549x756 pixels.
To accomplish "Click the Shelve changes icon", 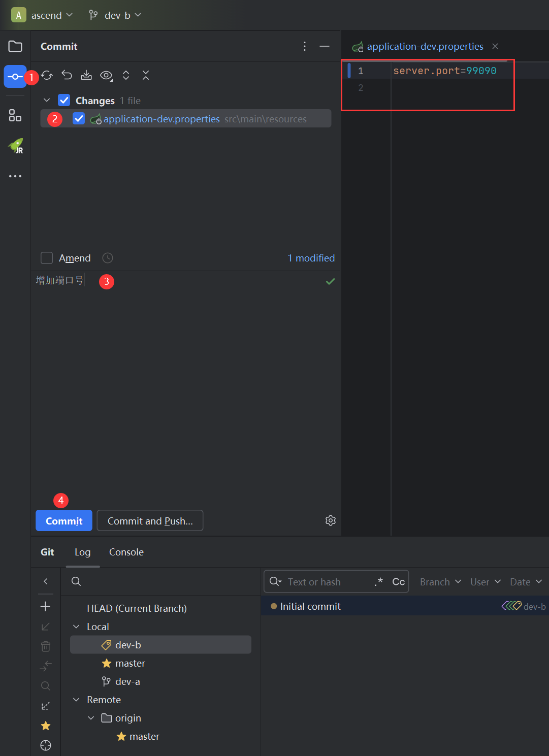I will 86,76.
